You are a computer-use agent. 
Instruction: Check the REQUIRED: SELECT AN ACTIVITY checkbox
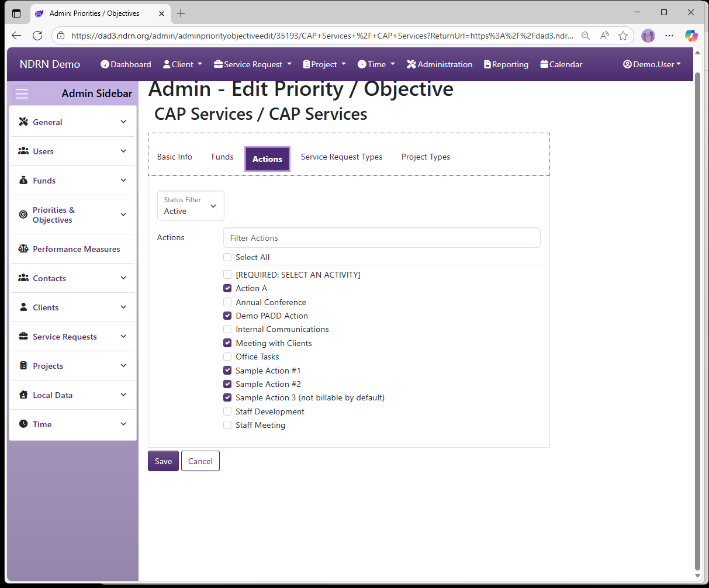[x=227, y=275]
